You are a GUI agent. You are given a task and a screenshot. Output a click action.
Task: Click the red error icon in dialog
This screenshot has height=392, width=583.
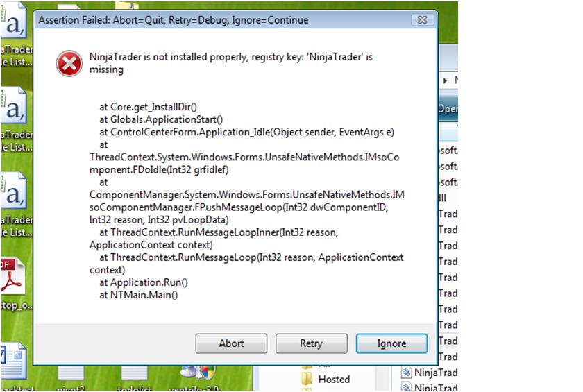pos(69,64)
